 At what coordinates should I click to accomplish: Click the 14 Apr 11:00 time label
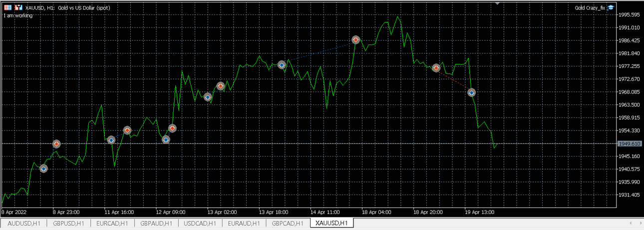click(324, 212)
